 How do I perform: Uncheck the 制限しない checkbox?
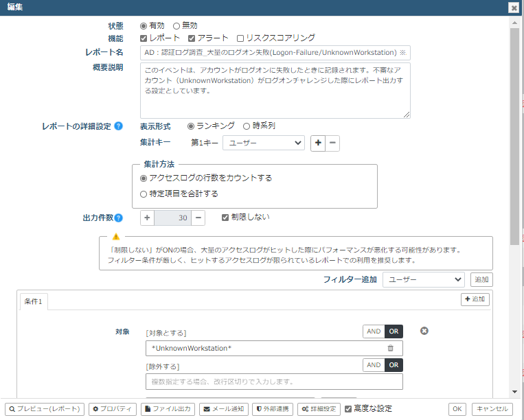225,218
